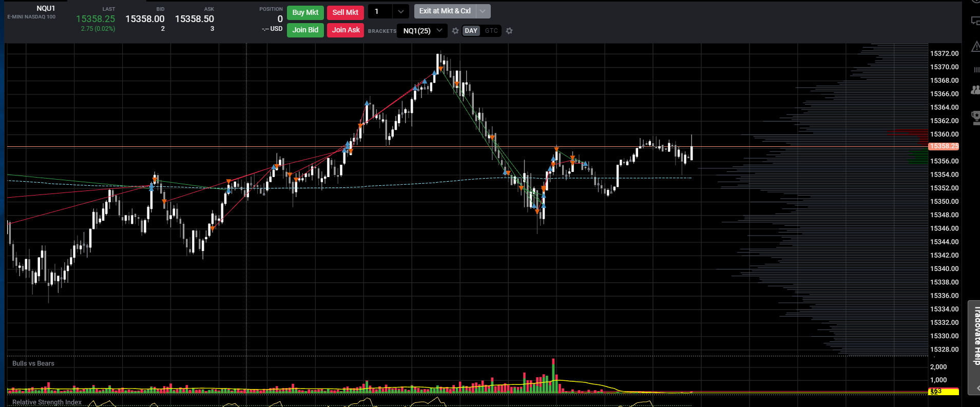
Task: Click the 15360.00 price axis label
Action: pos(945,134)
